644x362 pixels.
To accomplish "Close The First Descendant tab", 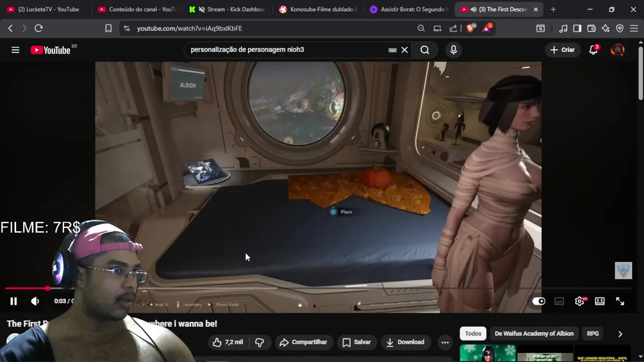I will point(536,9).
